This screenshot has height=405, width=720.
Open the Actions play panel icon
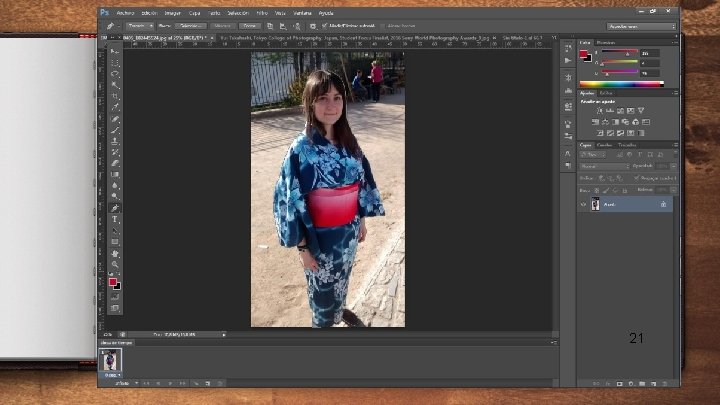(x=568, y=60)
